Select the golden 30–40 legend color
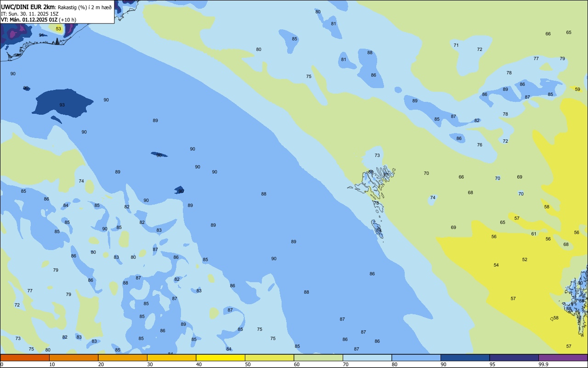Image resolution: width=588 pixels, height=368 pixels. [171, 357]
